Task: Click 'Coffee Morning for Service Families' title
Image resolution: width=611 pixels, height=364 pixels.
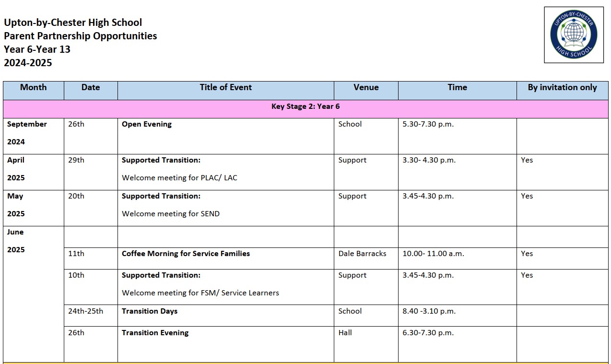Action: 186,254
